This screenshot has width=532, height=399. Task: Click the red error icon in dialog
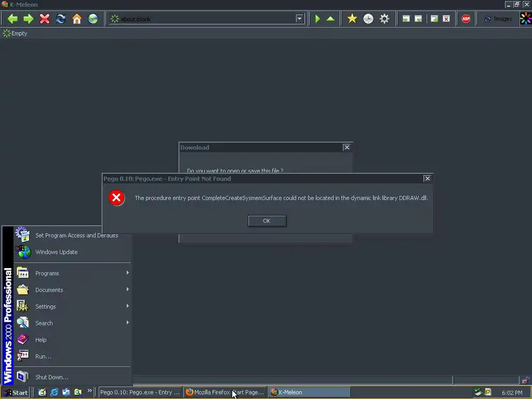pos(116,198)
